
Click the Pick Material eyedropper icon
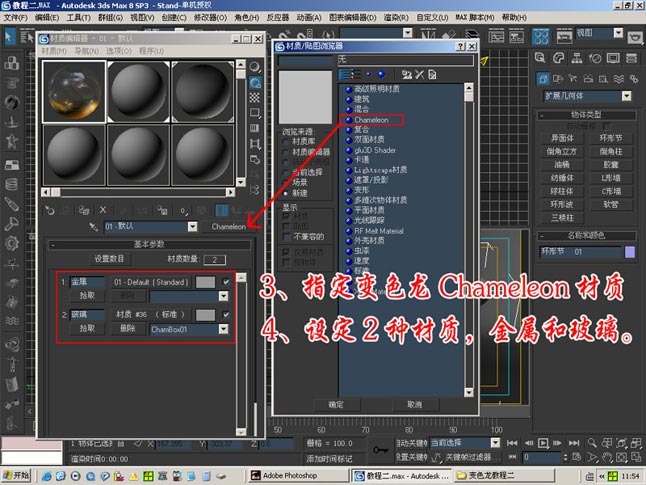pyautogui.click(x=94, y=227)
